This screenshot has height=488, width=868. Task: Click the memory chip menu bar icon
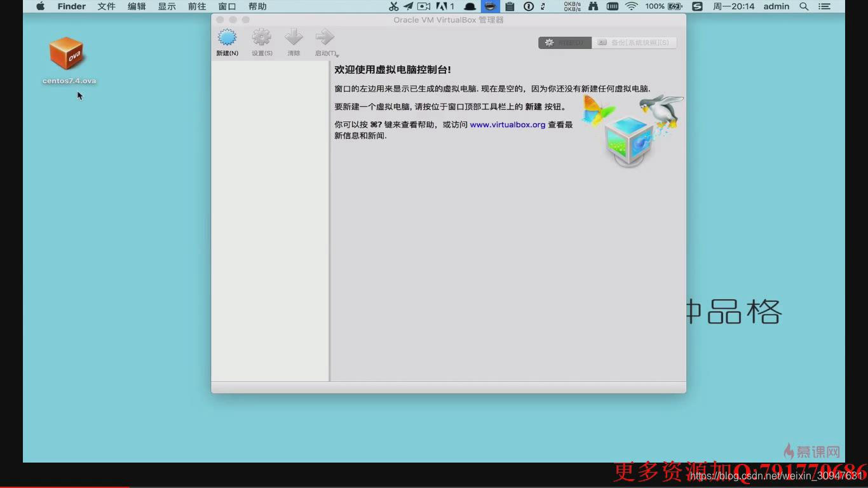[x=613, y=6]
